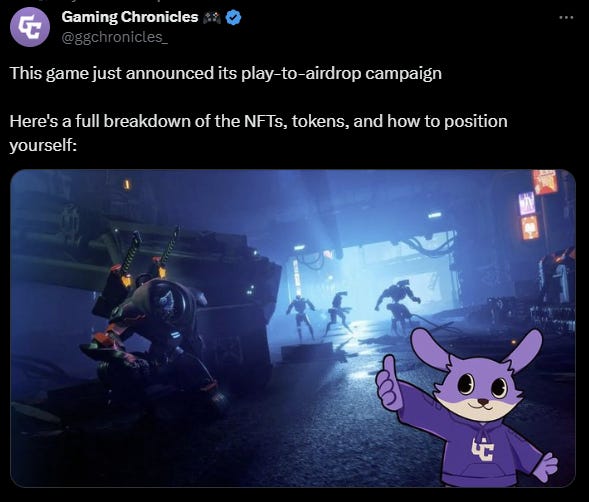Click the large robot silhouette in tunnel
The height and width of the screenshot is (502, 589).
[397, 304]
